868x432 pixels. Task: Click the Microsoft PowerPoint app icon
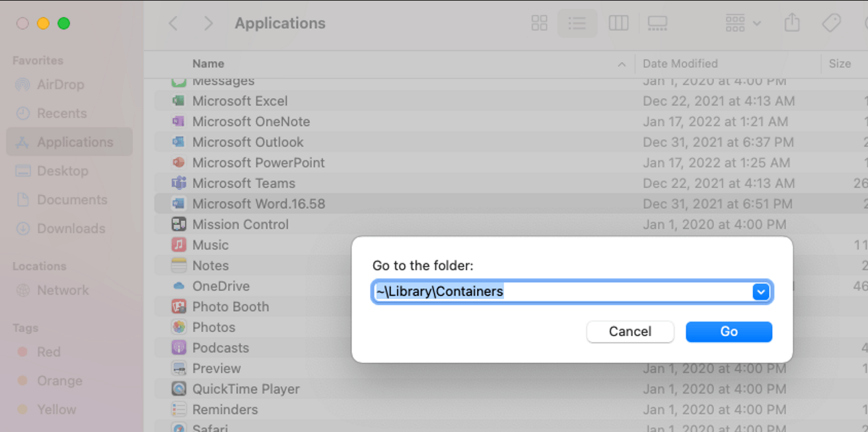click(x=179, y=163)
